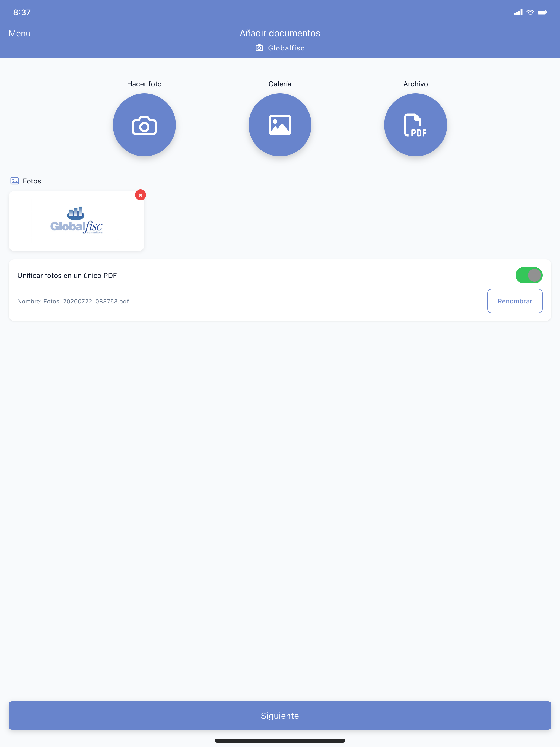
Task: Click the Globalfisc header subtitle text
Action: pyautogui.click(x=286, y=48)
